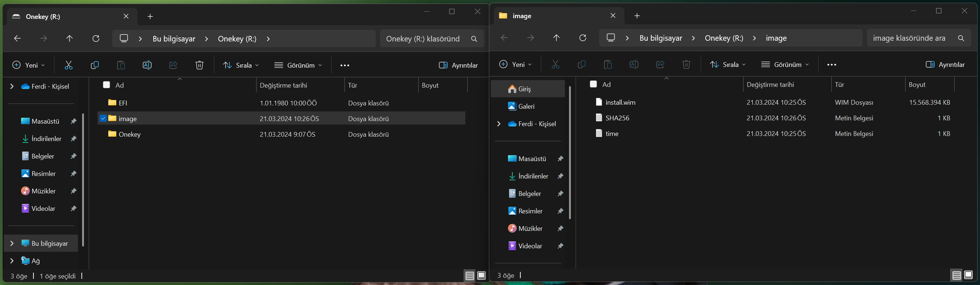This screenshot has width=980, height=285.
Task: Click Refresh icon in Onekey (R:) window
Action: (x=96, y=39)
